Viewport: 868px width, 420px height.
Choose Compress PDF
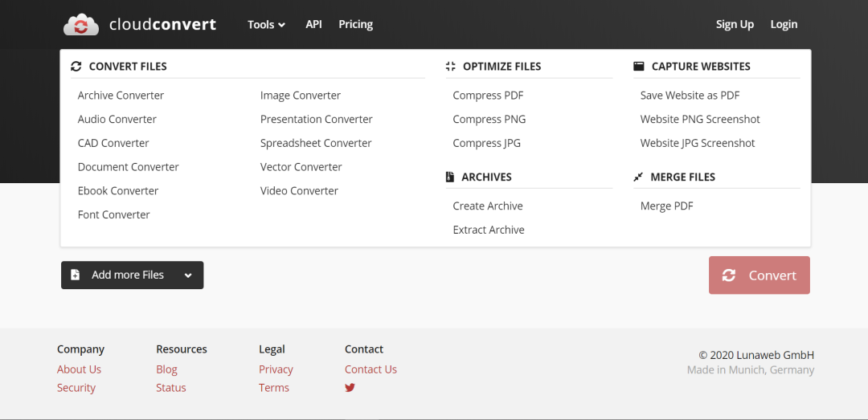point(488,96)
